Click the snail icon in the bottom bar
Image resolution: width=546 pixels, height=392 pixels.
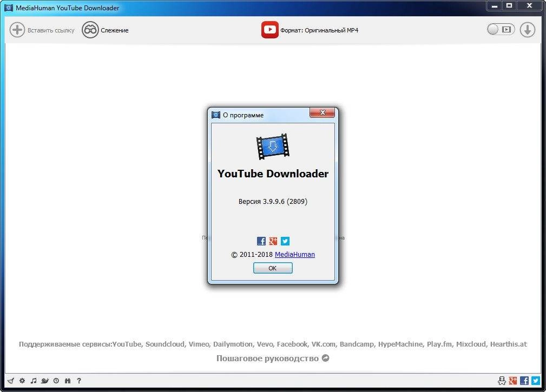pos(45,381)
